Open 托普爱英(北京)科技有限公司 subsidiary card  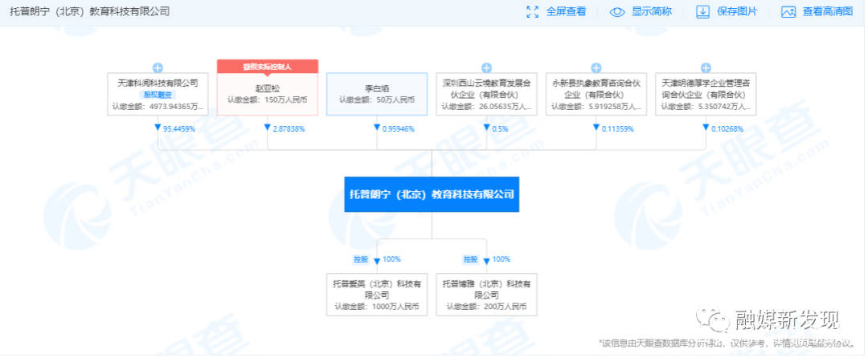pos(377,294)
